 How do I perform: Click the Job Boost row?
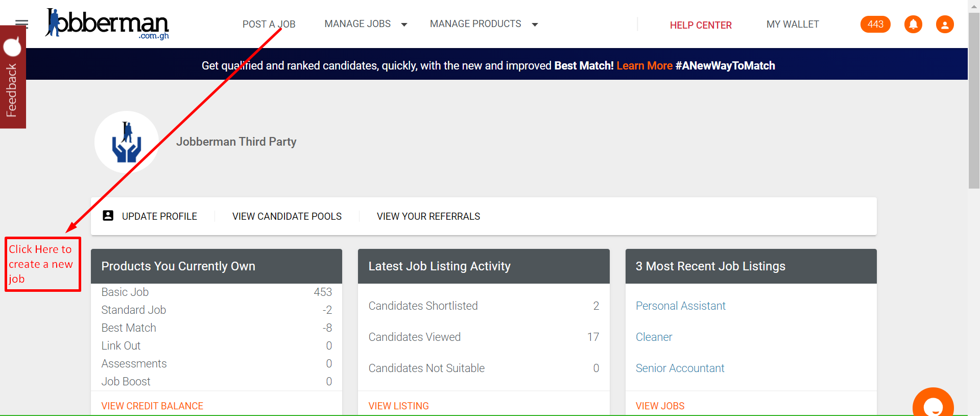tap(217, 381)
